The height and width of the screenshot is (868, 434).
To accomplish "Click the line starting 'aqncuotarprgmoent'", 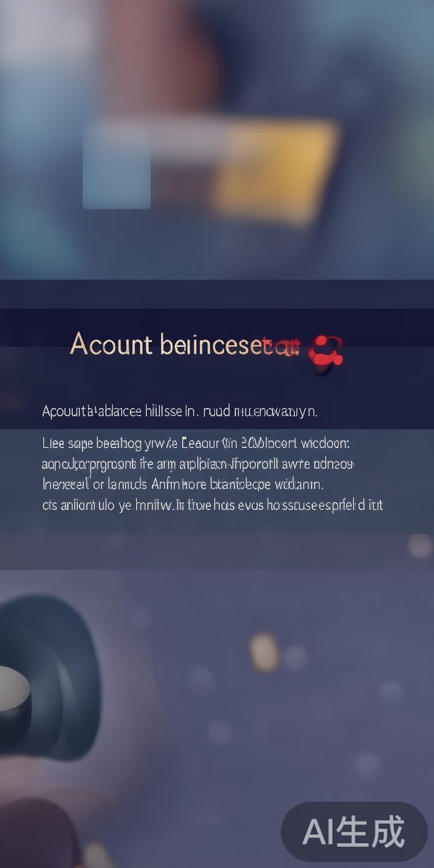I will 198,464.
